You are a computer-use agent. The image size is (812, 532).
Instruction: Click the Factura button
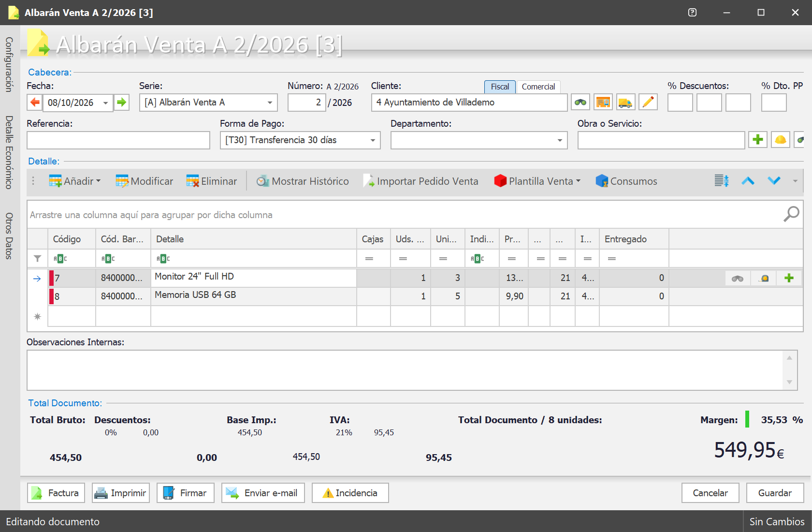[x=56, y=493]
